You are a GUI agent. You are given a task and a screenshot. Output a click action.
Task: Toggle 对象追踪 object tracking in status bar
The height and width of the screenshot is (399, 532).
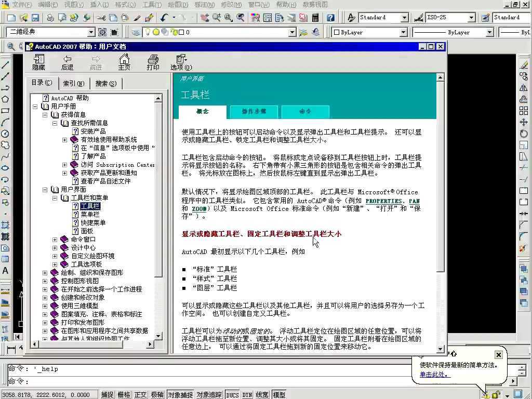pyautogui.click(x=209, y=395)
